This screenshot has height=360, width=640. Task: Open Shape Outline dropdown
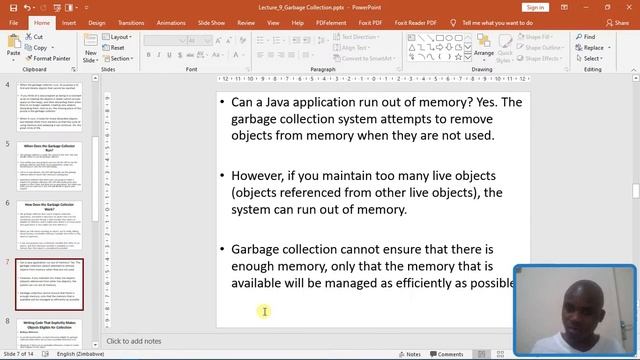pyautogui.click(x=541, y=48)
